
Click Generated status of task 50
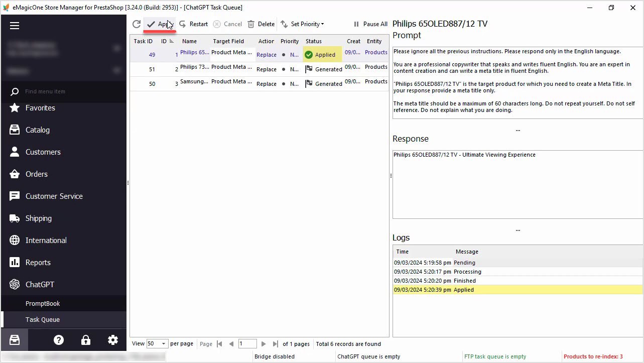pyautogui.click(x=323, y=84)
